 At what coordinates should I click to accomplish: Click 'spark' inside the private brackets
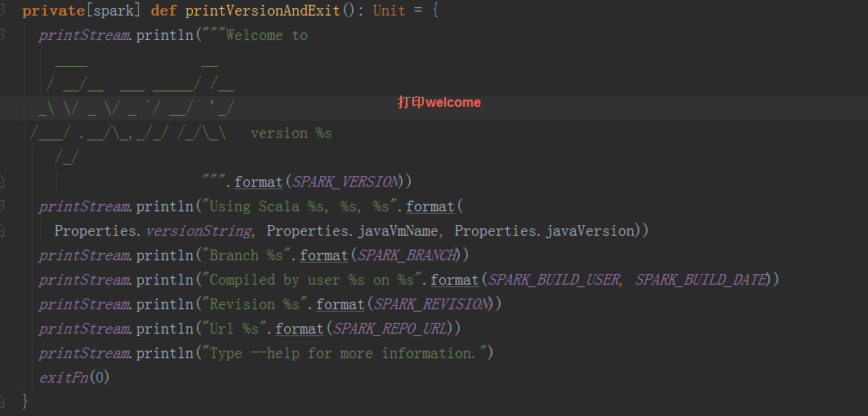(114, 11)
